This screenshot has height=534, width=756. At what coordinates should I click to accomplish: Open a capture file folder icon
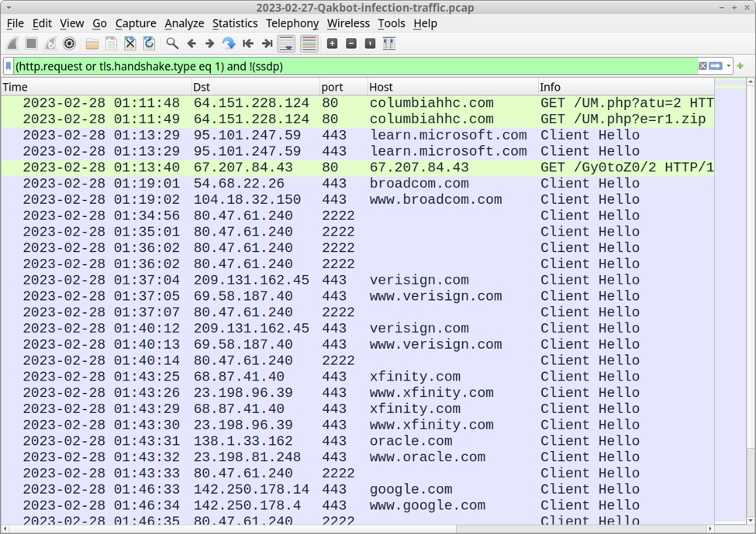point(92,43)
